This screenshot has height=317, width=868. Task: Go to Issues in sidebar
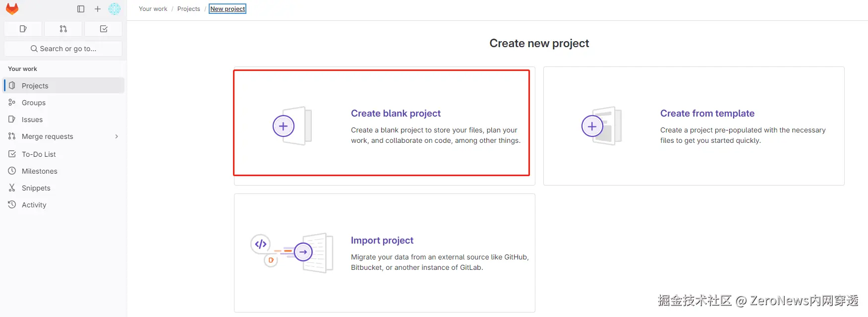pyautogui.click(x=32, y=120)
